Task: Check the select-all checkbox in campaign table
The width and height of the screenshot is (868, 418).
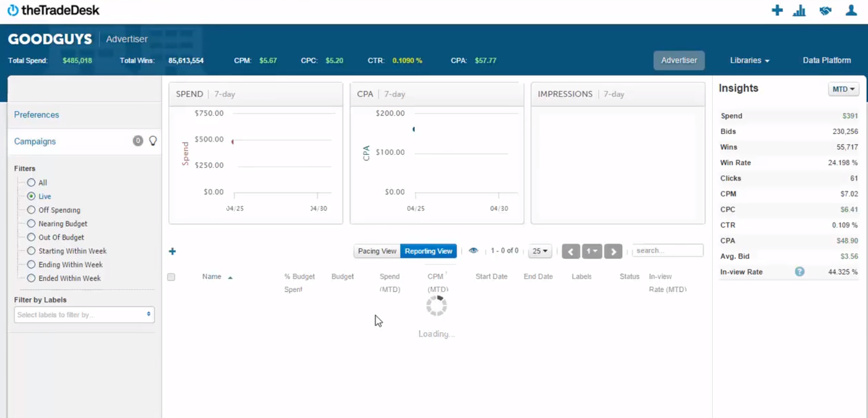Action: click(171, 277)
